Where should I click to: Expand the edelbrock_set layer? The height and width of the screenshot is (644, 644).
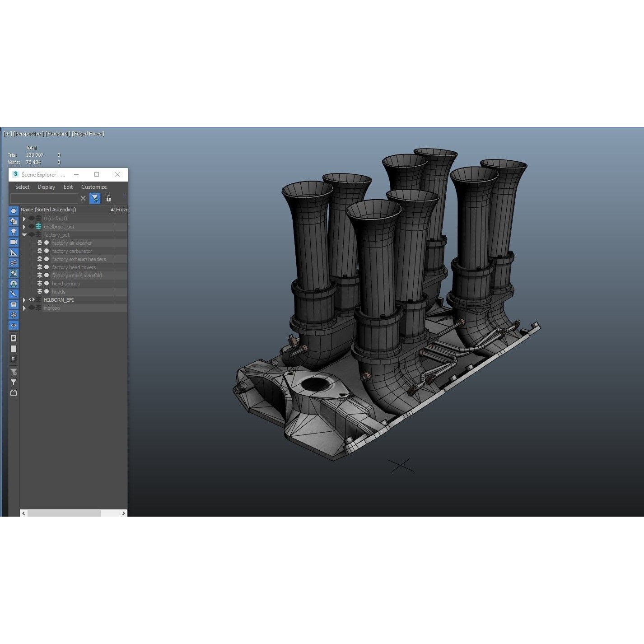(24, 227)
